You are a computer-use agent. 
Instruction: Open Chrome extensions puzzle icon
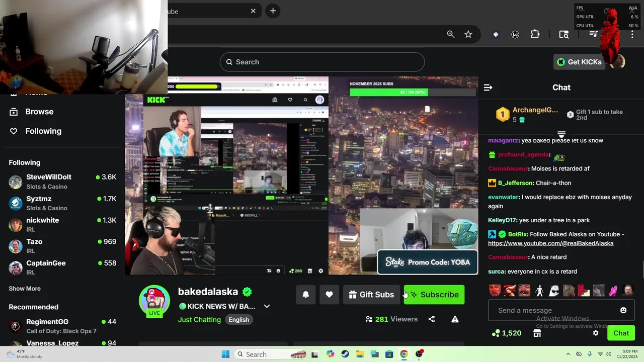pyautogui.click(x=535, y=34)
